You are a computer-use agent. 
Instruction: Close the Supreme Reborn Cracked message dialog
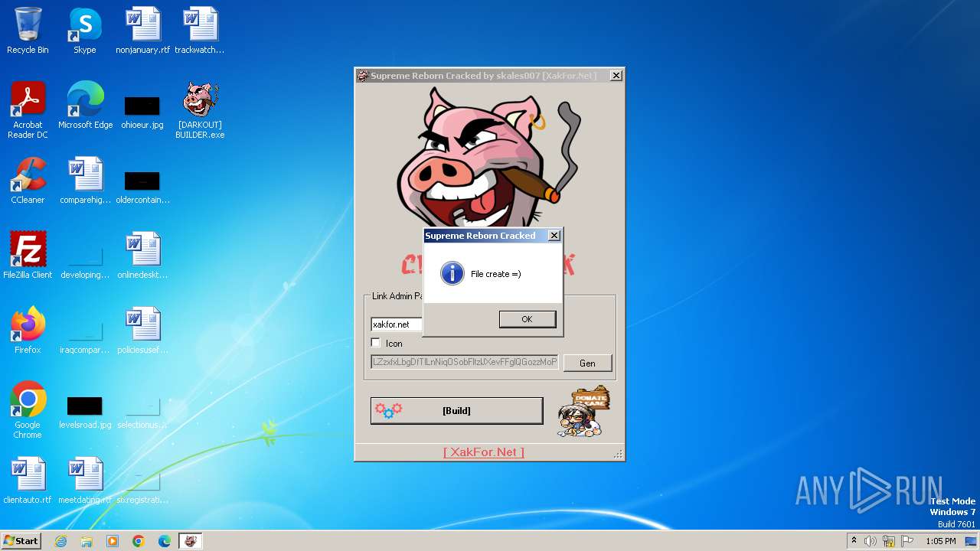click(x=554, y=236)
